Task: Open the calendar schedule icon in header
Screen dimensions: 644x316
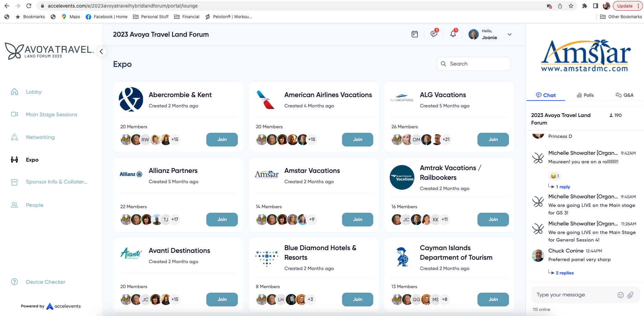Action: coord(415,34)
